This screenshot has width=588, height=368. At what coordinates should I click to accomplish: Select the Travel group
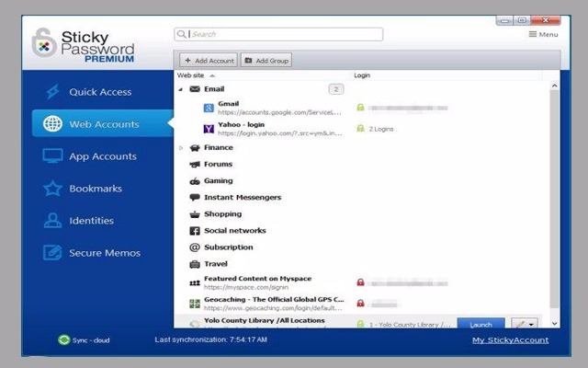[216, 264]
